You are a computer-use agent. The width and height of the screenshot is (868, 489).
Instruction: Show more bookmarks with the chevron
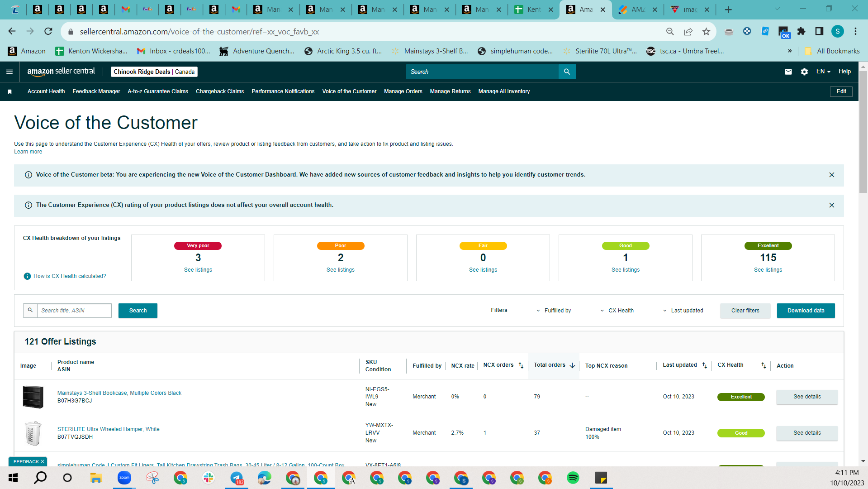[x=790, y=51]
